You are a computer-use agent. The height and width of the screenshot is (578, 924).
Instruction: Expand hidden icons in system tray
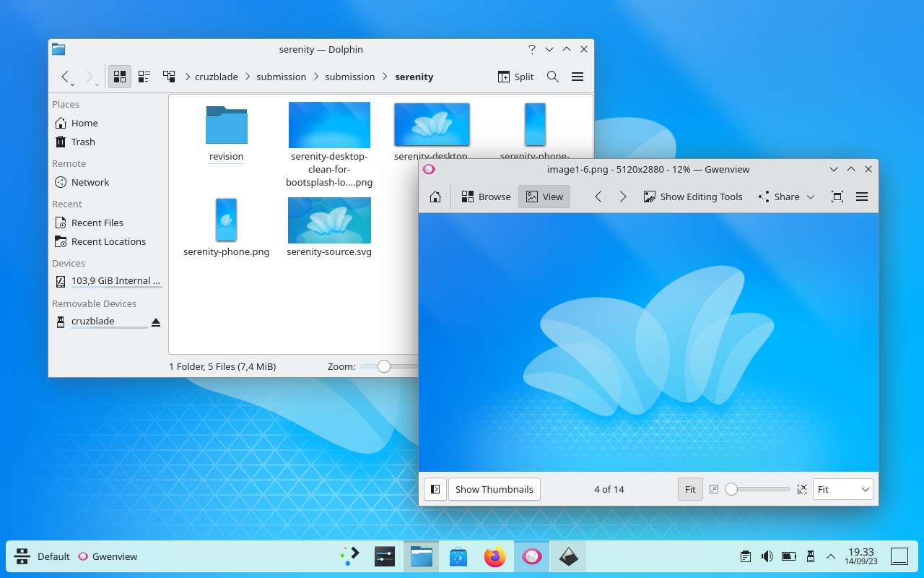click(x=830, y=556)
